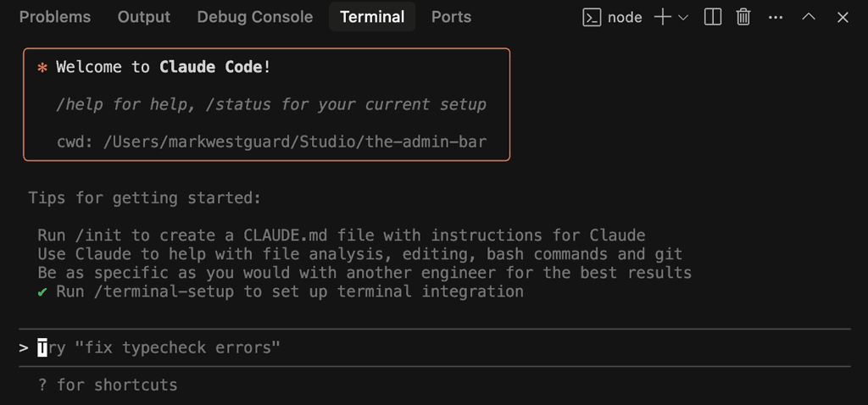Open the more actions ellipsis menu
The height and width of the screenshot is (405, 868).
point(776,18)
